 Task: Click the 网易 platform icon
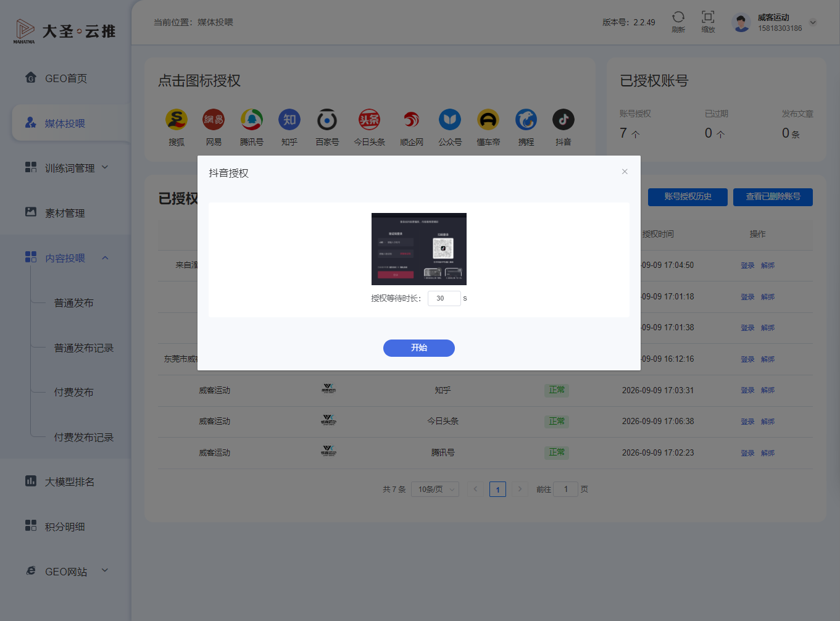[214, 120]
